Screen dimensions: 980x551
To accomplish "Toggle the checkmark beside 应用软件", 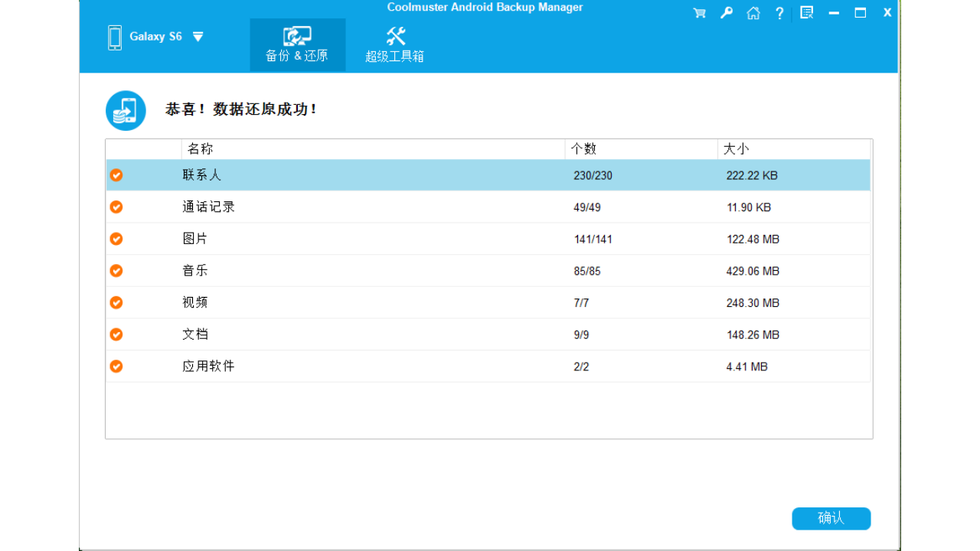I will (116, 366).
